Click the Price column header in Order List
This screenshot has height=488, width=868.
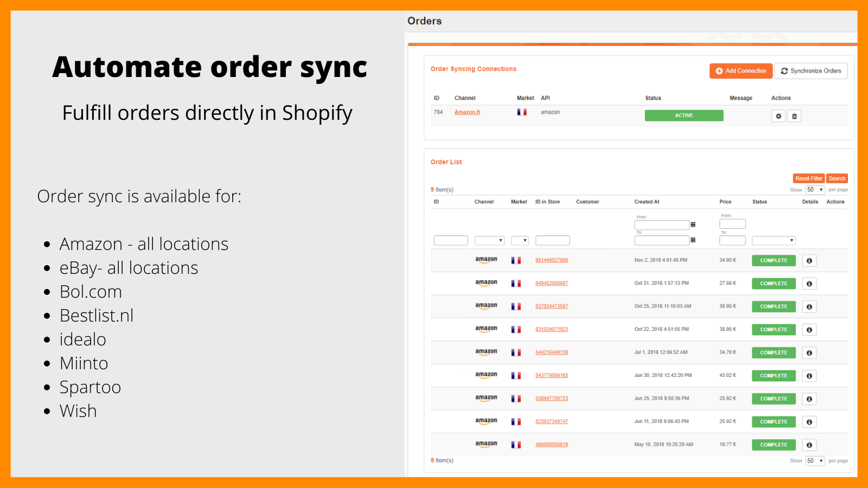[725, 202]
